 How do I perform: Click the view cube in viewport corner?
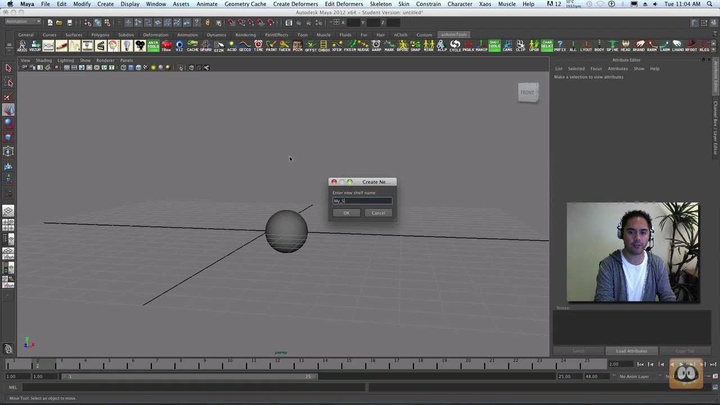tap(527, 93)
